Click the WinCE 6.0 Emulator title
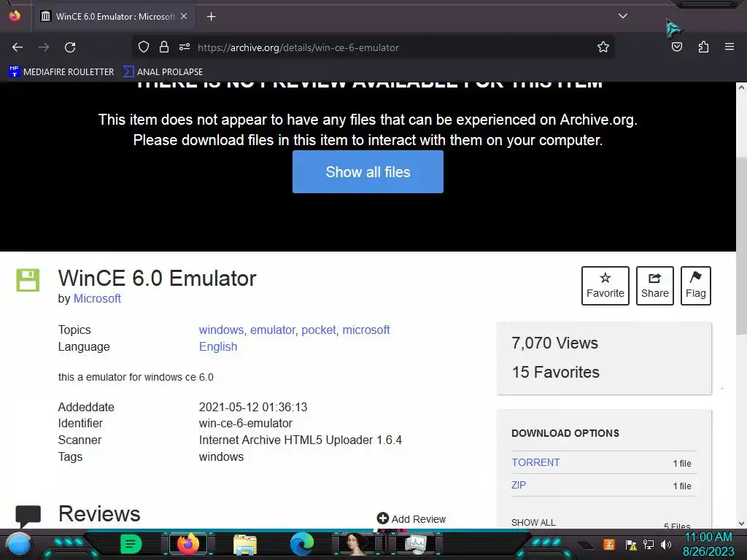This screenshot has height=560, width=747. coord(158,279)
